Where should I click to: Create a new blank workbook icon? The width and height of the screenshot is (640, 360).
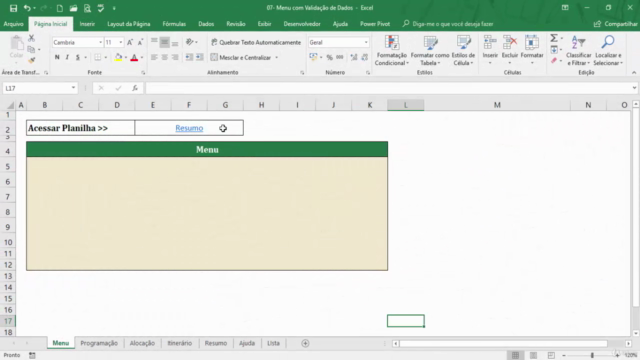click(x=60, y=8)
